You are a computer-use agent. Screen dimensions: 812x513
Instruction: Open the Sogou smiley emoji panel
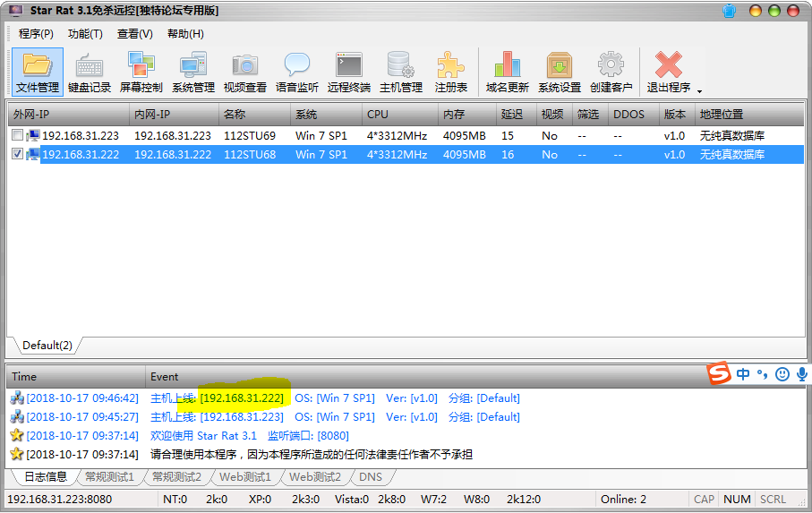(x=782, y=373)
